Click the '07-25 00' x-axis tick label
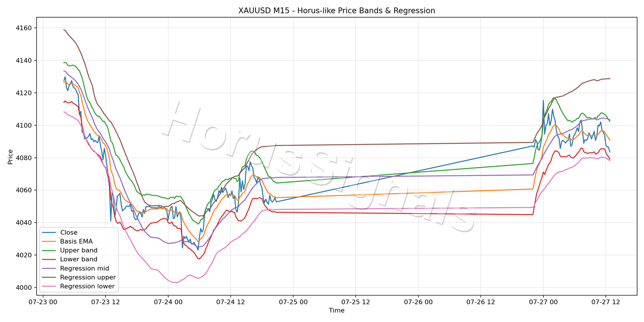Viewport: 644px width, 322px height. coord(293,302)
